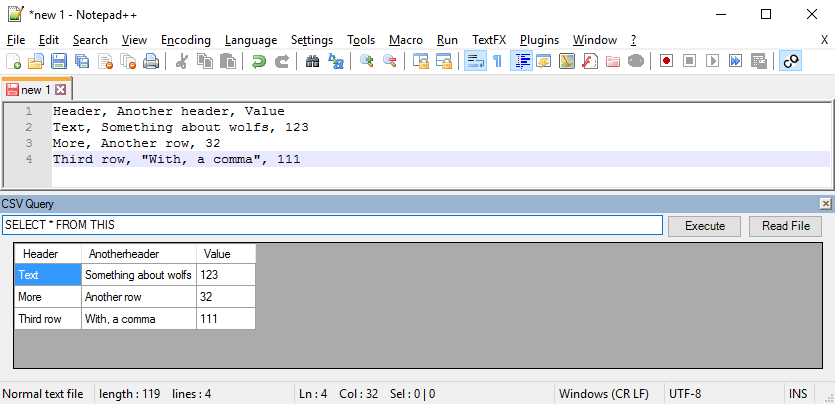Screen dimensions: 835x404
Task: Click the Redo arrow icon
Action: pos(281,61)
